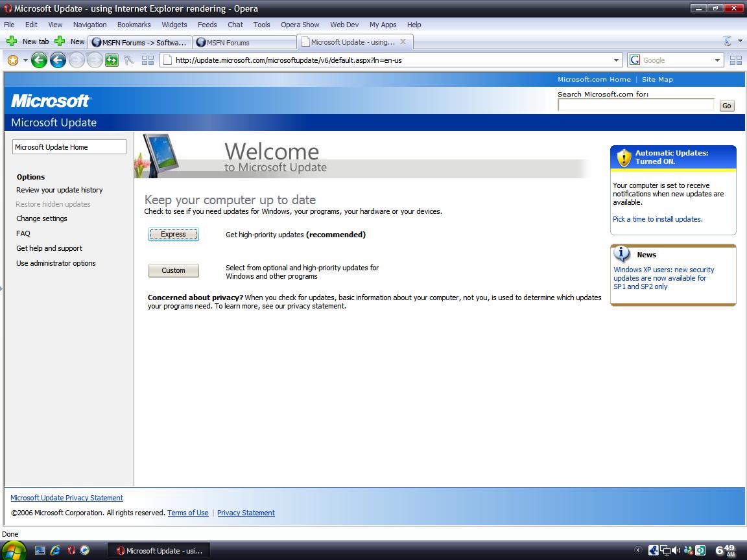Click the page icon in the address bar
The image size is (747, 560).
(x=167, y=60)
